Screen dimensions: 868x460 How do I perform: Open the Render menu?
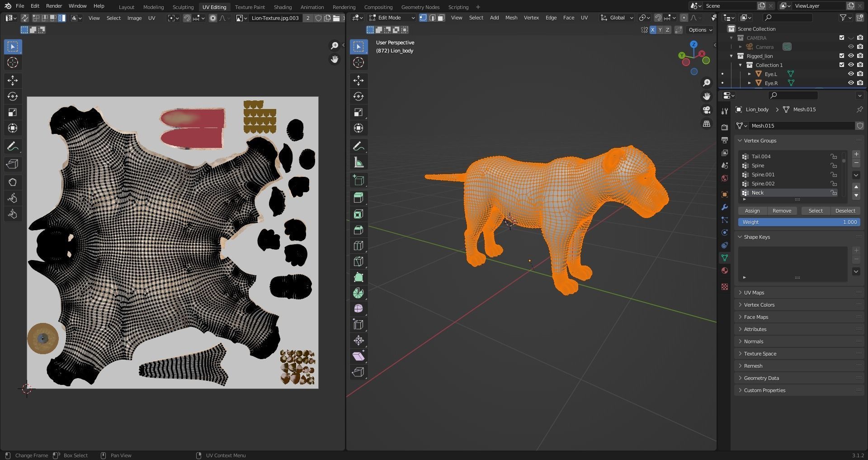[x=54, y=6]
